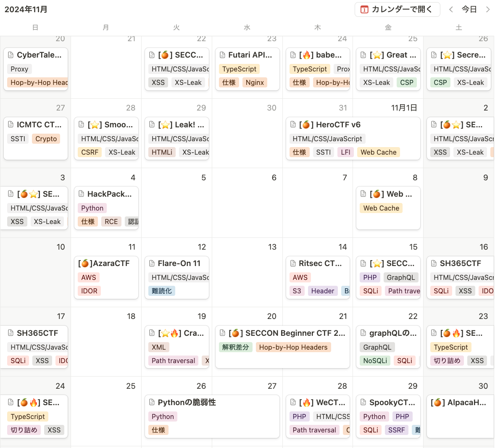Screen dimensions: 495x448
Task: Click the page icon on the Ritsec CT... card
Action: pos(293,264)
